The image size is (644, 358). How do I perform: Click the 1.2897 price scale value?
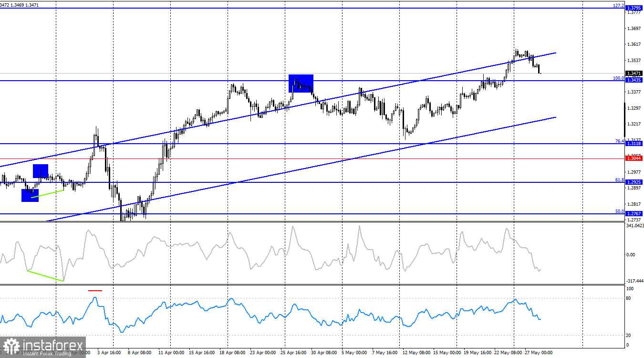[x=634, y=188]
